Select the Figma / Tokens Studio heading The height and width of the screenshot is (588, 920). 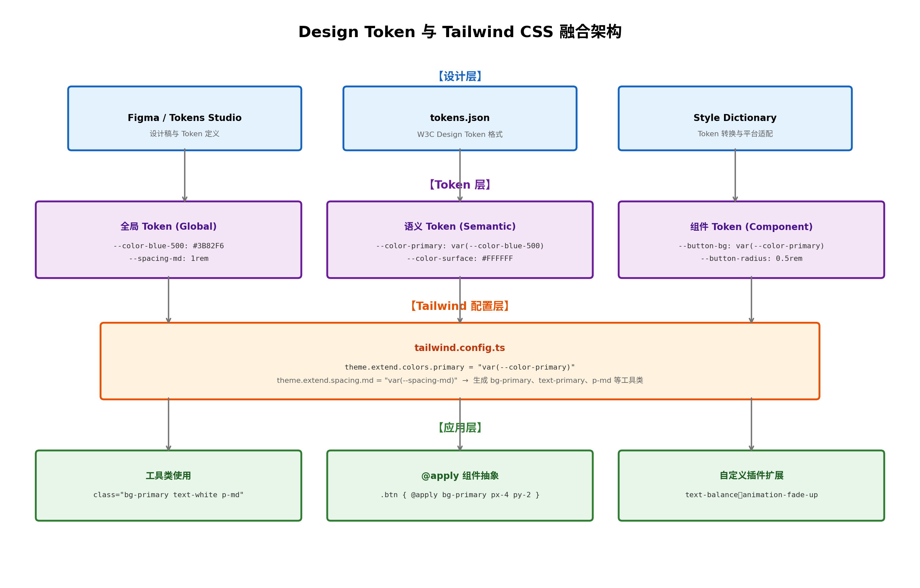184,118
